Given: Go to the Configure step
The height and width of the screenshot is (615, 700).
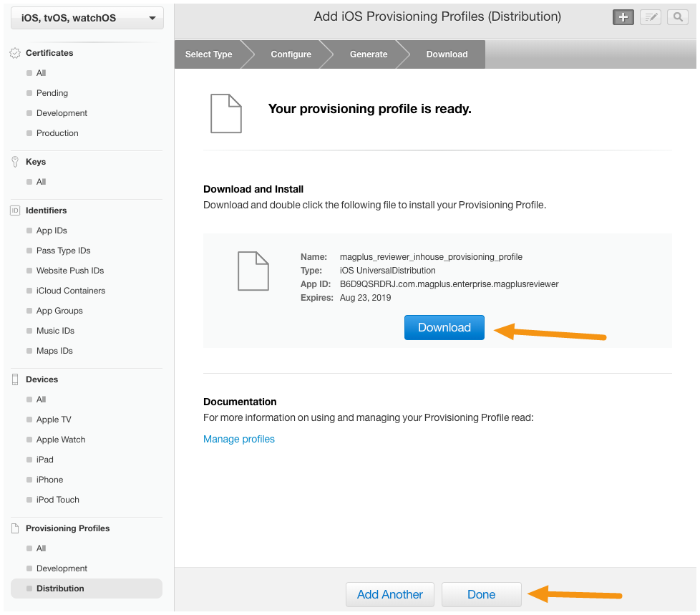Looking at the screenshot, I should click(291, 54).
